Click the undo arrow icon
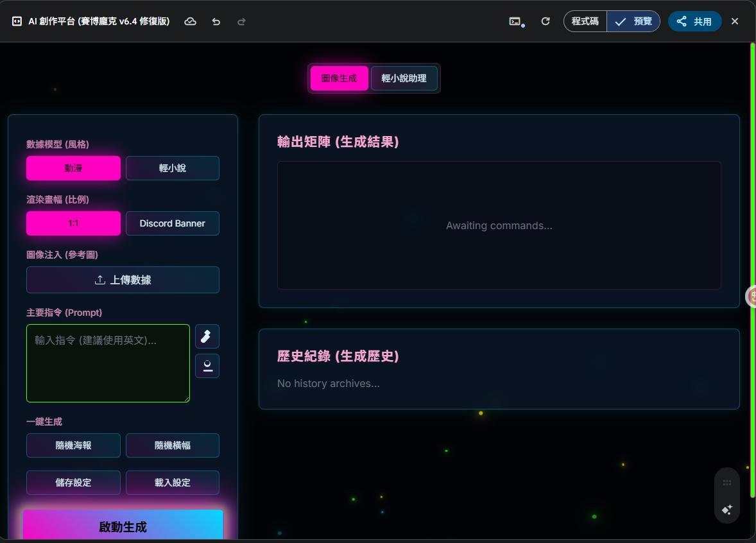 tap(216, 21)
